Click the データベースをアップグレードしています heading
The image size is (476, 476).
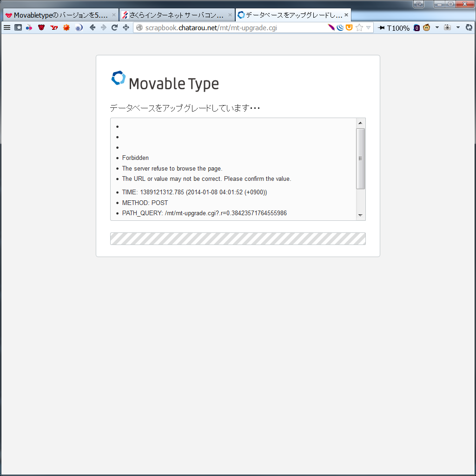(x=185, y=108)
